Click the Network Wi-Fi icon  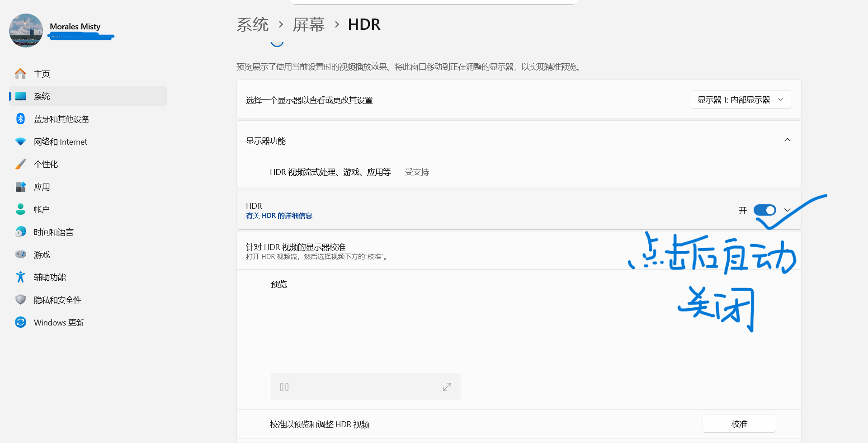tap(20, 141)
